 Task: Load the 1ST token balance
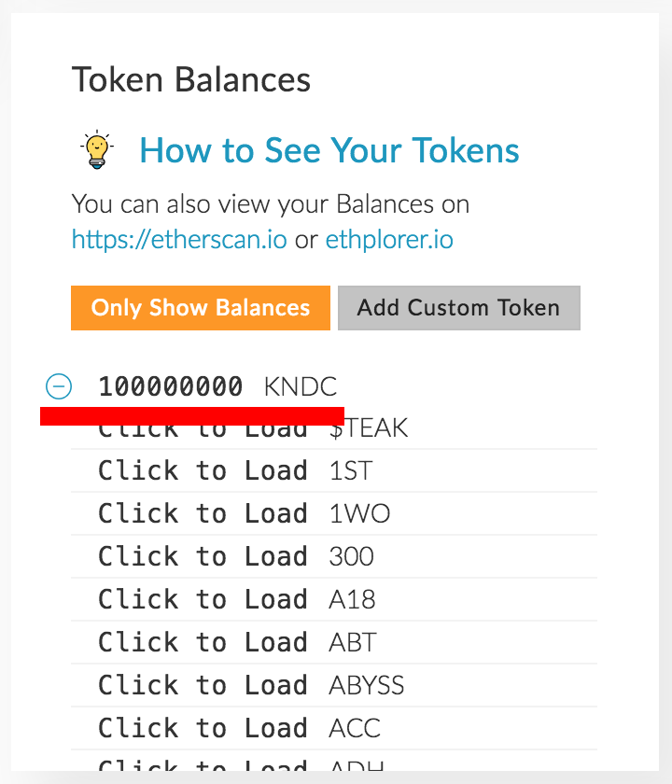point(203,470)
